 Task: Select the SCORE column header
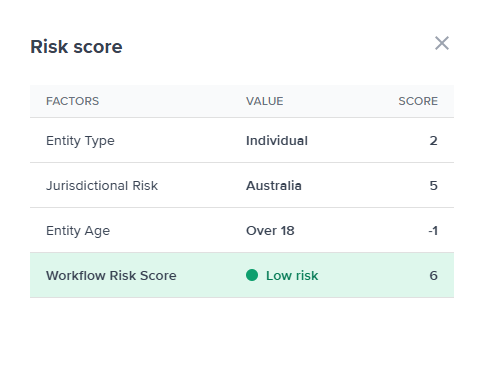point(418,101)
